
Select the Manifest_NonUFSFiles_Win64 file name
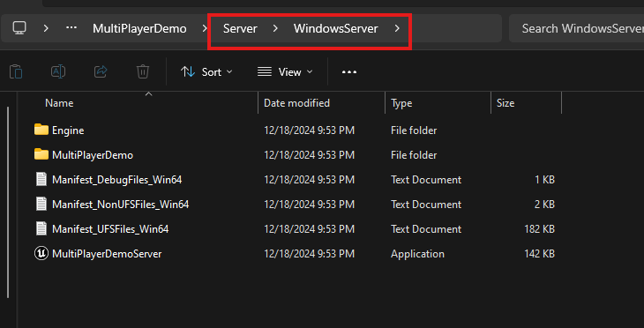[120, 205]
